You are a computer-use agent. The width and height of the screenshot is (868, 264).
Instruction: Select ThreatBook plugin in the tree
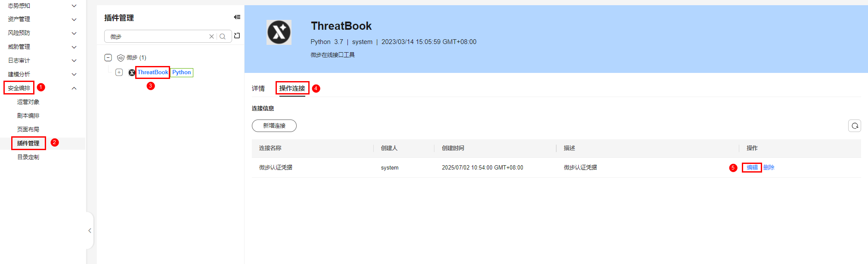tap(153, 72)
